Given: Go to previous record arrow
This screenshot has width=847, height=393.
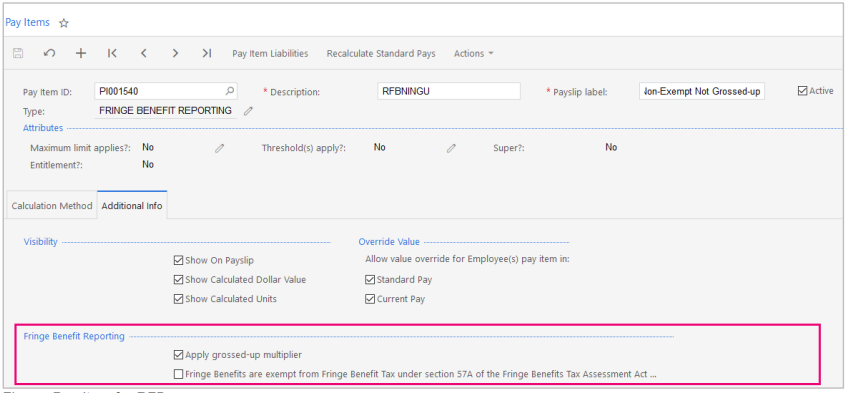Looking at the screenshot, I should (144, 53).
